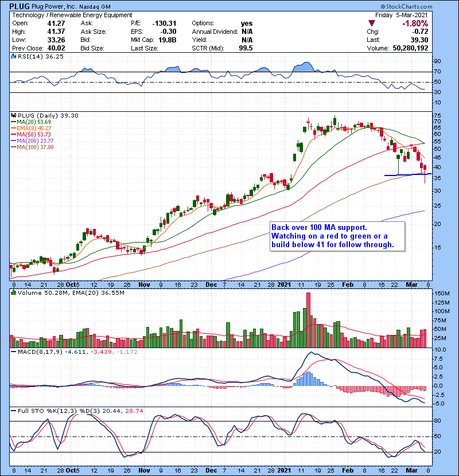Click 'Technology / Renewable Energy Equipment' sector text
Viewport: 459px width, 476px height.
(x=72, y=15)
